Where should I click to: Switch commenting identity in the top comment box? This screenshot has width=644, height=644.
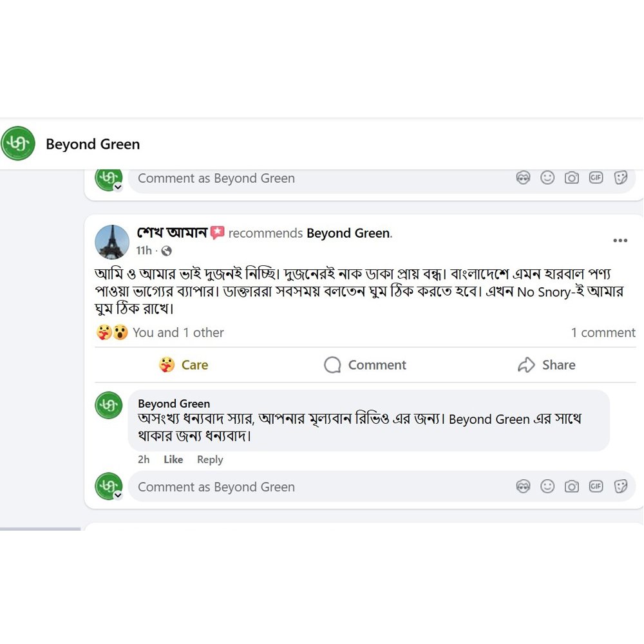[118, 187]
